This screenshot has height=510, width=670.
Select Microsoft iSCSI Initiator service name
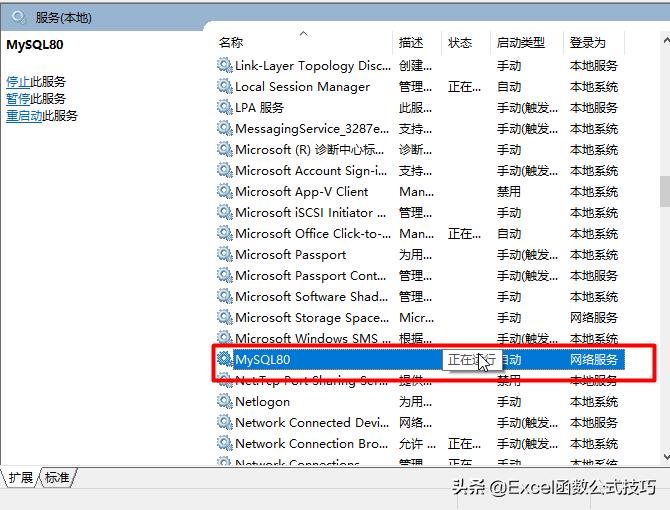point(311,213)
